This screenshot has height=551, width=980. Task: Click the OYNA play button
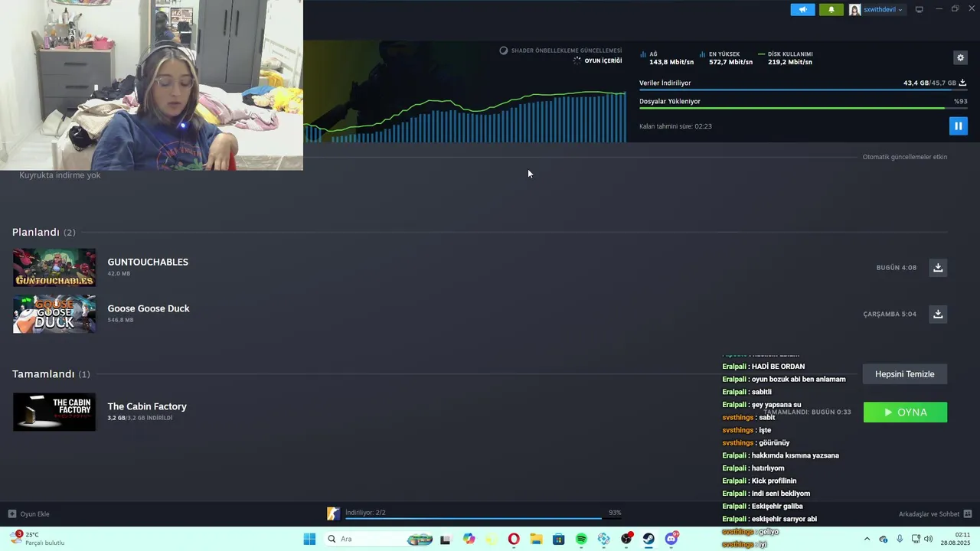(x=905, y=412)
